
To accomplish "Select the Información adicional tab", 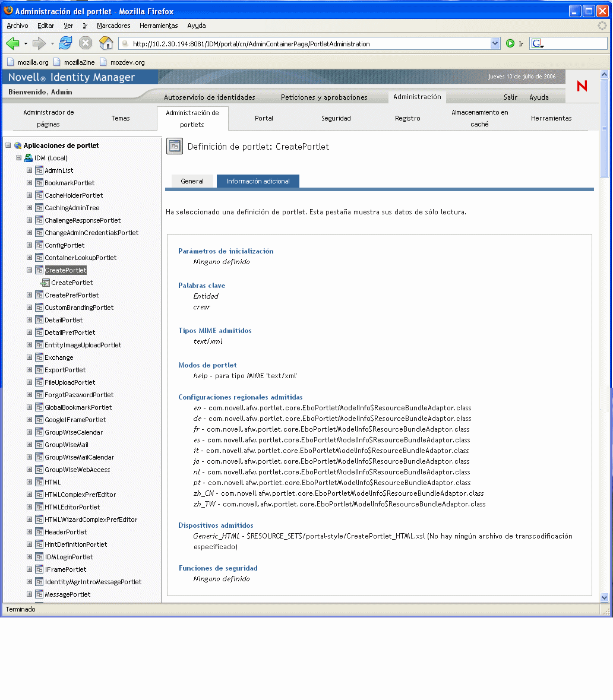I will point(258,181).
